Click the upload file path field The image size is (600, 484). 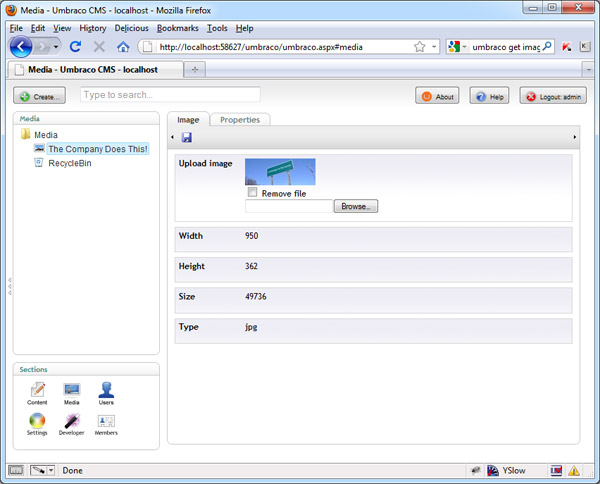pos(289,206)
